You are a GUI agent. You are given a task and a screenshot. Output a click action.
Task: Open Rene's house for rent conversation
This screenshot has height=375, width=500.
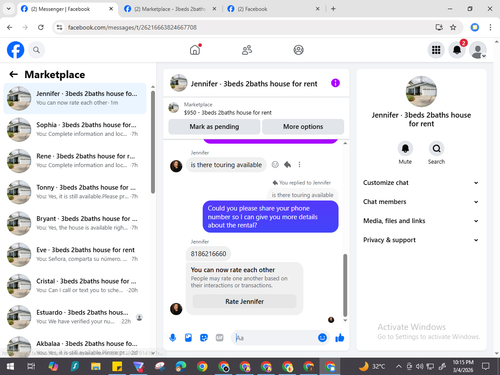point(75,161)
